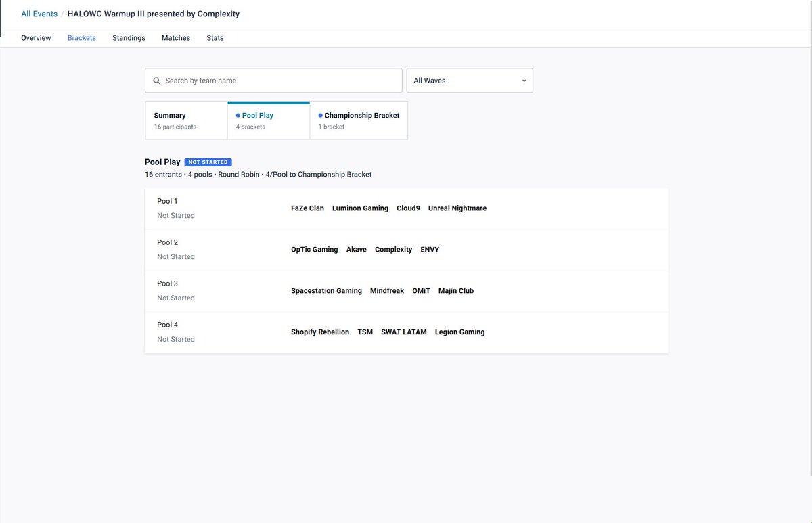This screenshot has height=523, width=812.
Task: Click ENVY team name
Action: 430,250
